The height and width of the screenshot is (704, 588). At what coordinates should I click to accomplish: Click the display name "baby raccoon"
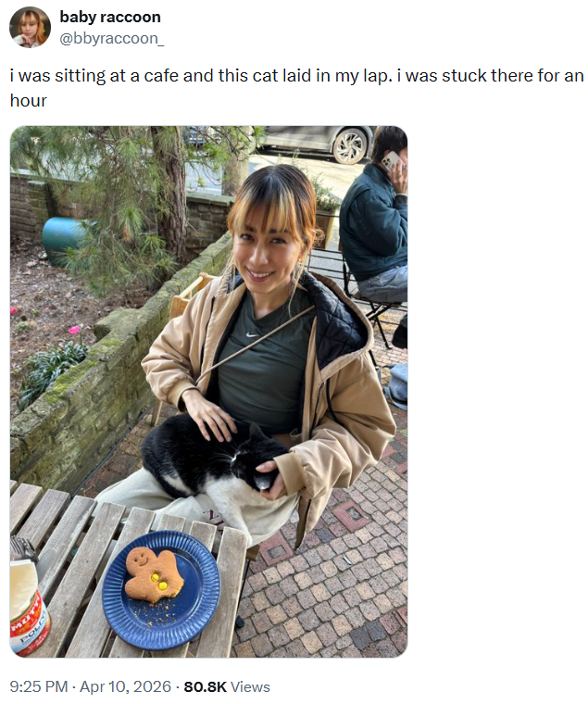tap(110, 17)
